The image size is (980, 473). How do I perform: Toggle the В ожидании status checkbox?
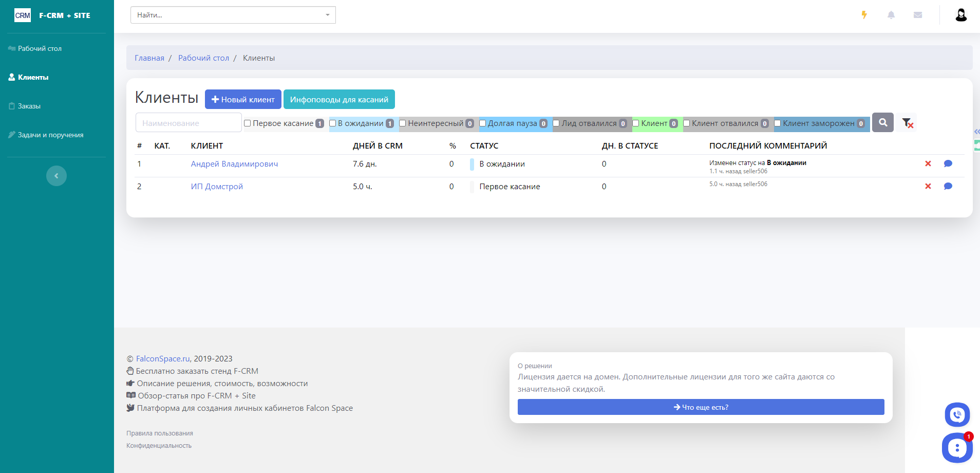[333, 123]
